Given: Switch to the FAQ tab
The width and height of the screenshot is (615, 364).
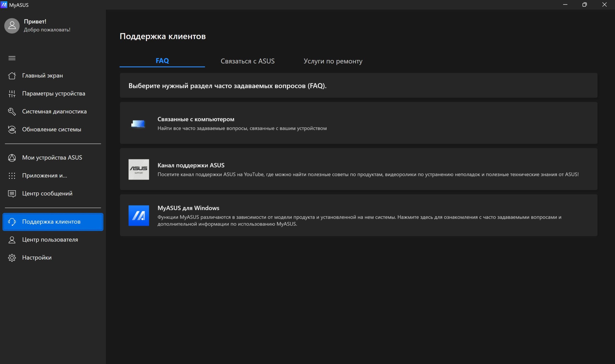Looking at the screenshot, I should pos(162,61).
